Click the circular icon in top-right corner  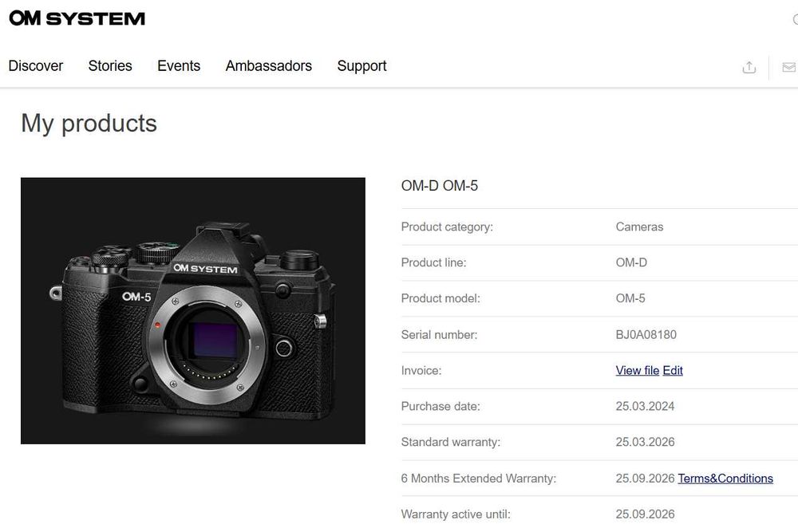(x=795, y=20)
